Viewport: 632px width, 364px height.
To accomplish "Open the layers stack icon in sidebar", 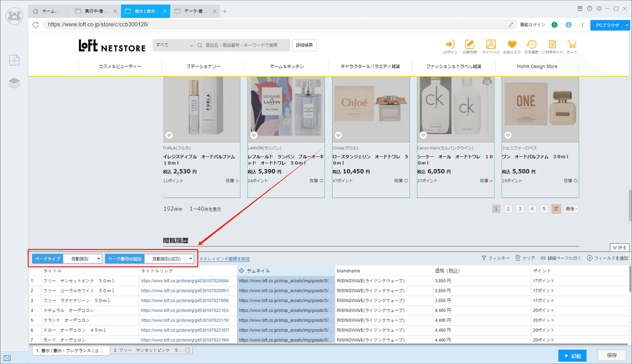I will tap(14, 83).
